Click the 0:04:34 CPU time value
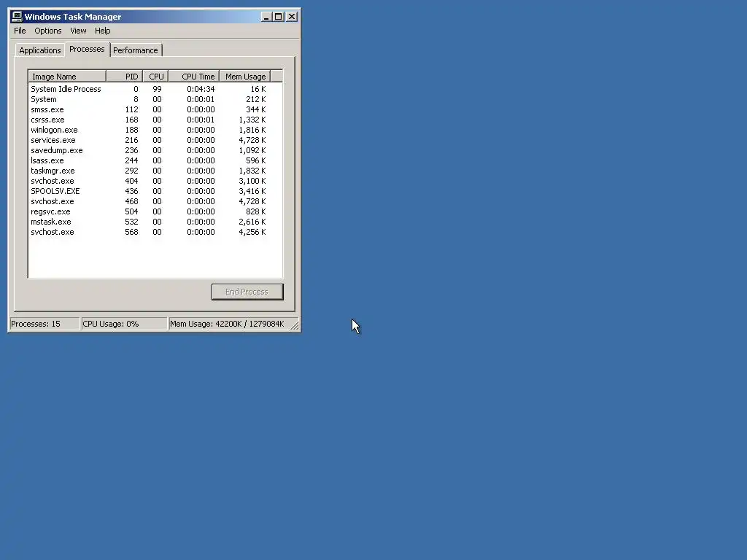 pyautogui.click(x=201, y=89)
